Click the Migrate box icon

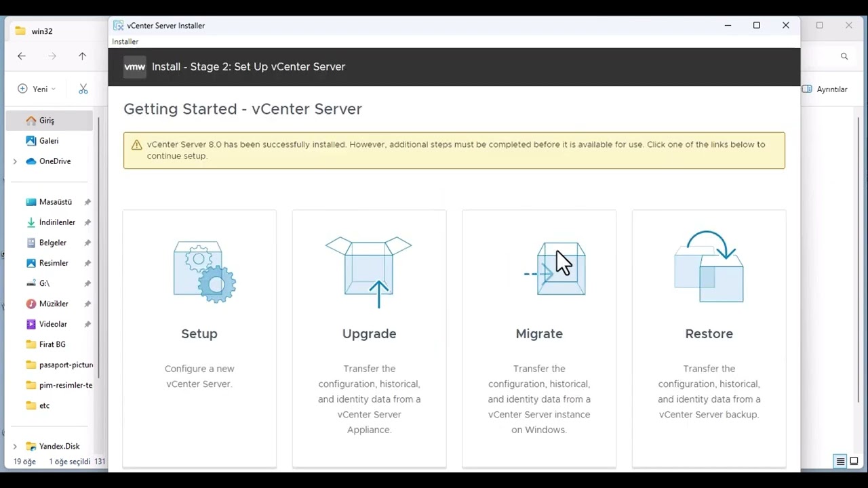[560, 269]
